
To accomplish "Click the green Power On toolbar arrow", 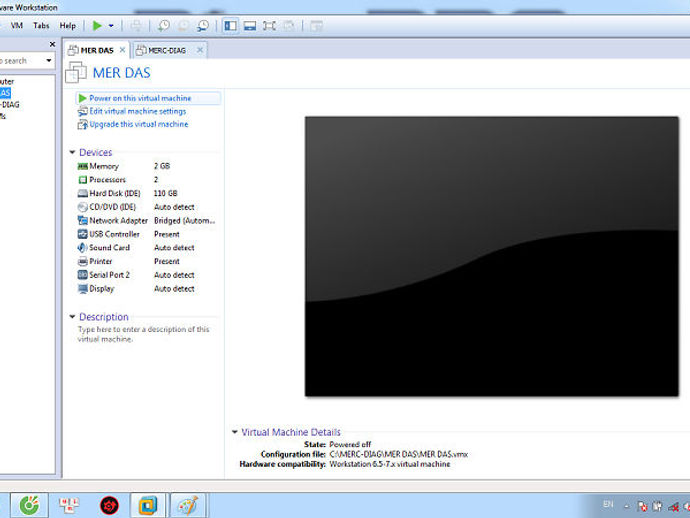I will [97, 26].
